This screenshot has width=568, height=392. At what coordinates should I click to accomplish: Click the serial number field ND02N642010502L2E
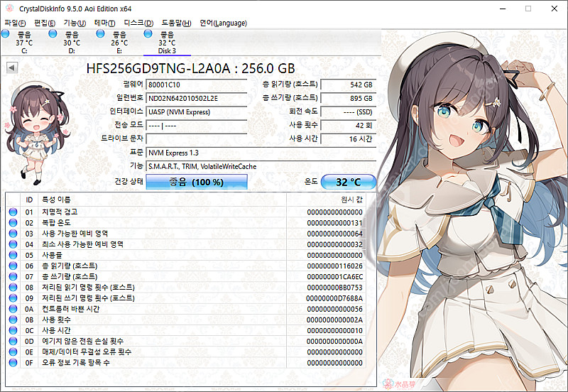pyautogui.click(x=197, y=98)
